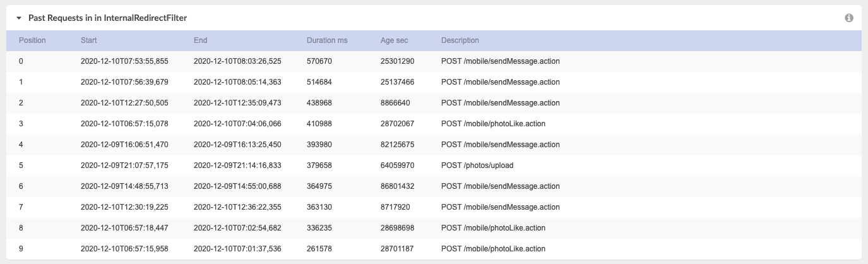Click the Description column header
Viewport: 868px width, 264px height.
pyautogui.click(x=460, y=40)
